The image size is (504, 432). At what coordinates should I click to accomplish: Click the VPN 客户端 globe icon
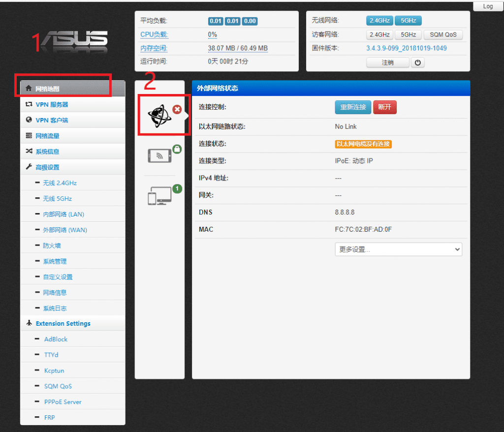tap(29, 120)
